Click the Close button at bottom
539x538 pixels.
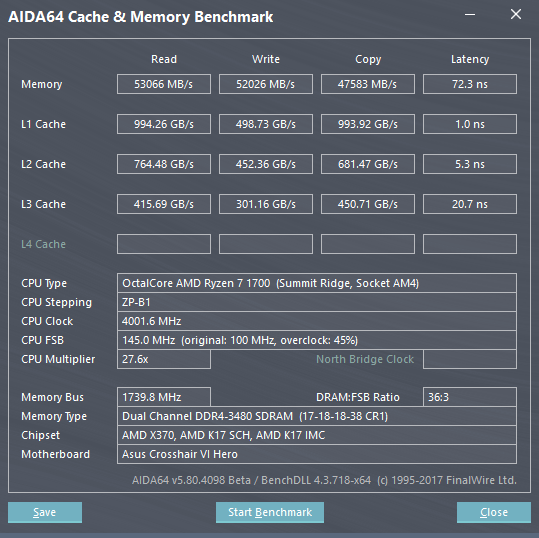494,512
